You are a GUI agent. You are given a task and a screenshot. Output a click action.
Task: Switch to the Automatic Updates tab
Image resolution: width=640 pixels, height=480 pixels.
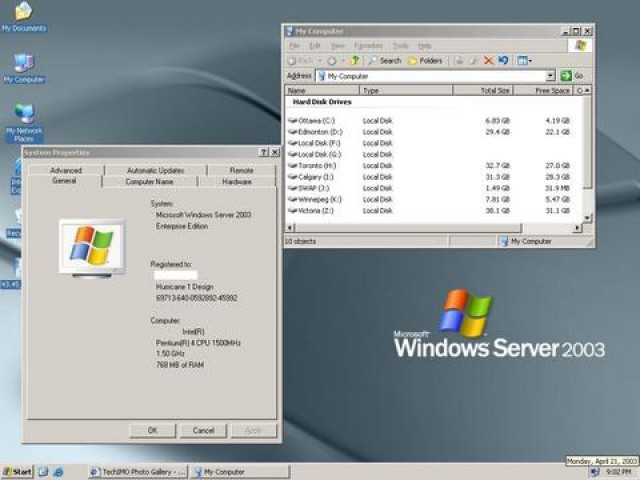coord(156,170)
